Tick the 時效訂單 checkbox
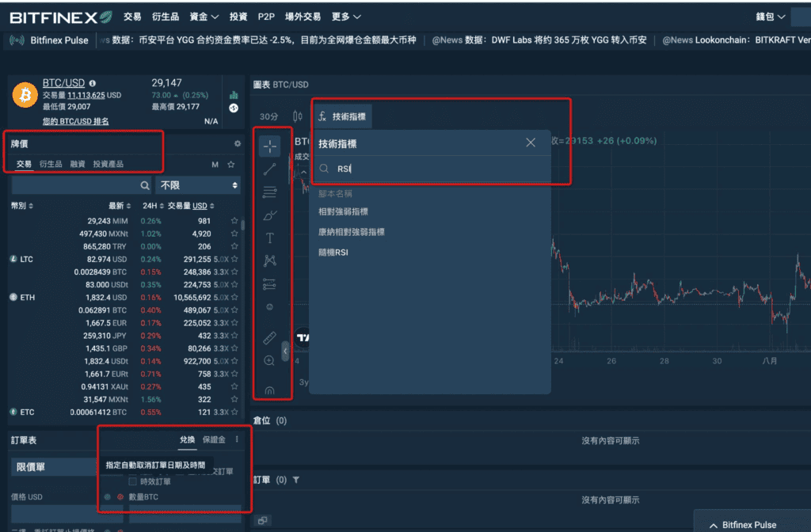 coord(132,481)
